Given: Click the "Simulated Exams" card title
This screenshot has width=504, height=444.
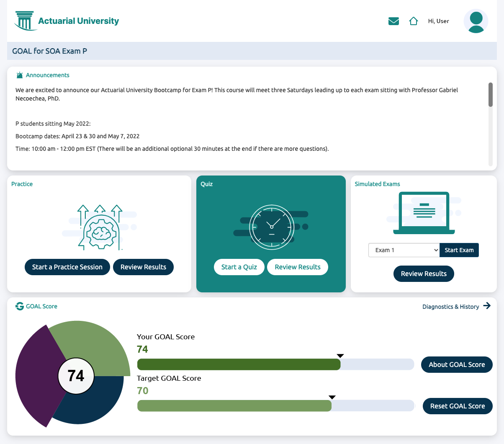Looking at the screenshot, I should click(x=377, y=184).
